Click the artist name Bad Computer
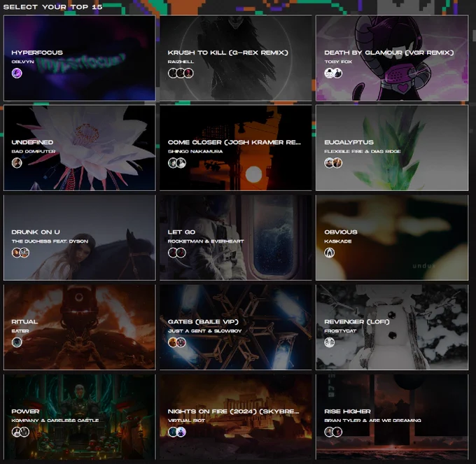Screen dimensions: 476x464 pos(34,151)
